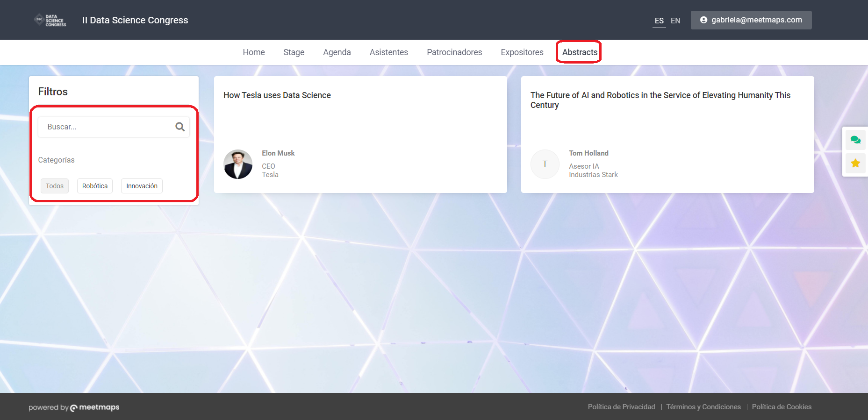The image size is (868, 420).
Task: Click the Tom Holland author name
Action: tap(588, 153)
